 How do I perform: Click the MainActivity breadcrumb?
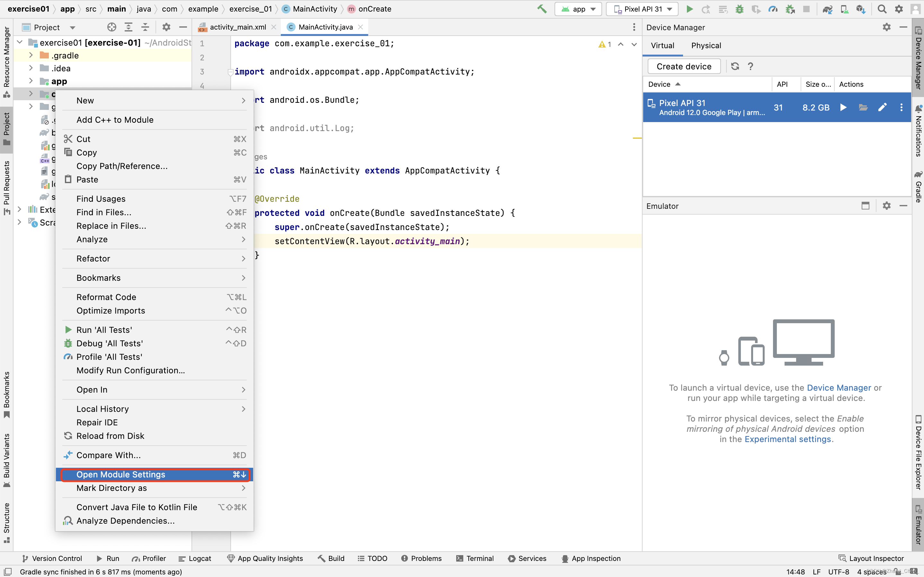click(310, 9)
